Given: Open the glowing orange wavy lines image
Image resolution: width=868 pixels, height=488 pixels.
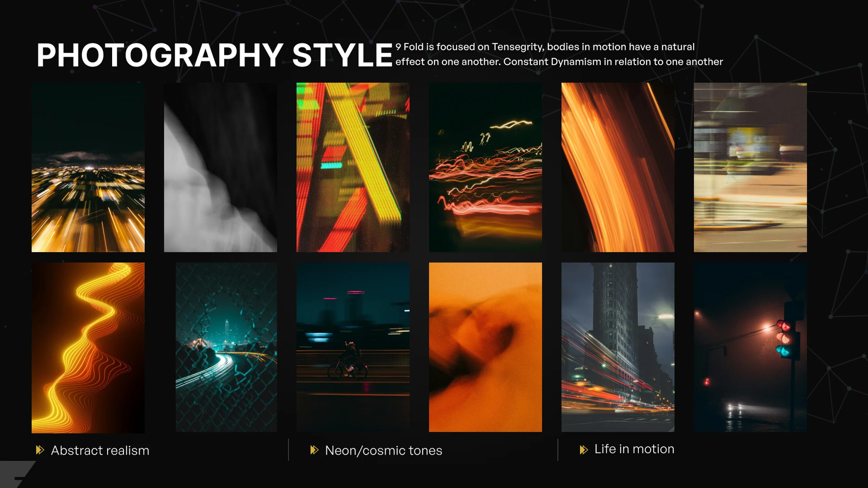Looking at the screenshot, I should (88, 347).
